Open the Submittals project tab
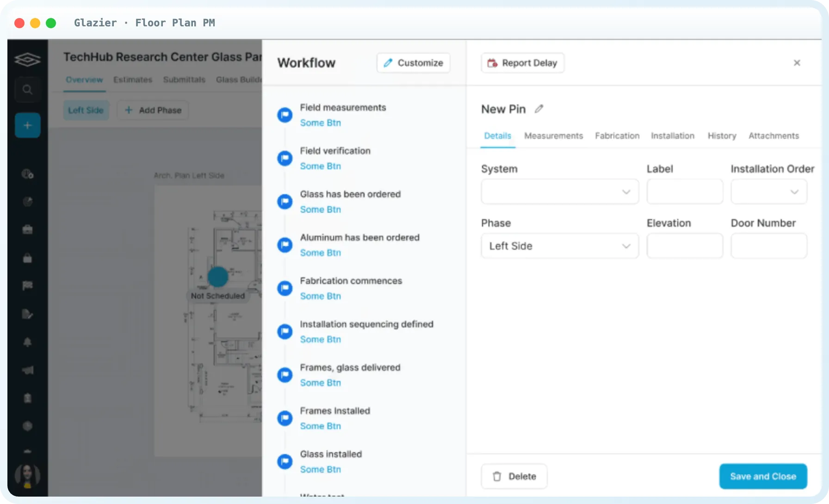Viewport: 829px width, 504px height. coord(184,80)
